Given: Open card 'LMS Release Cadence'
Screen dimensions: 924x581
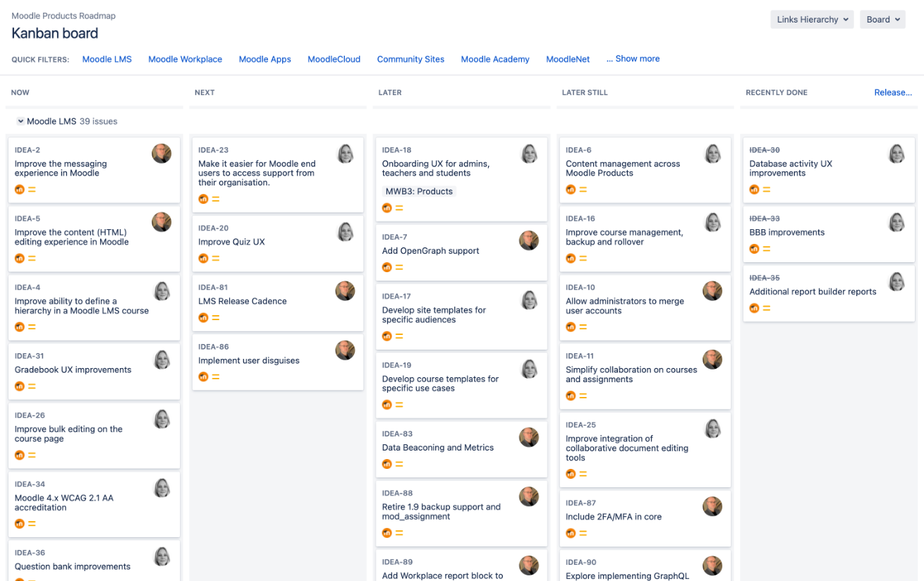Looking at the screenshot, I should 278,303.
